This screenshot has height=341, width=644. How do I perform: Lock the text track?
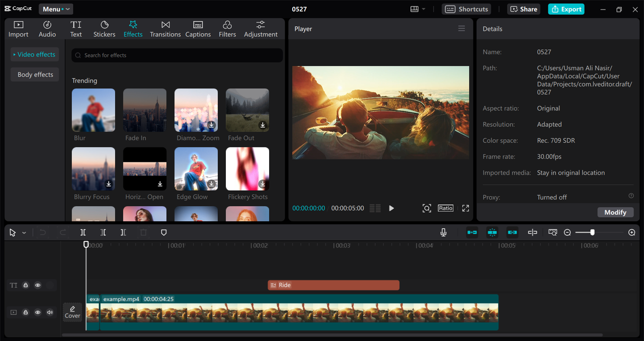click(x=26, y=285)
